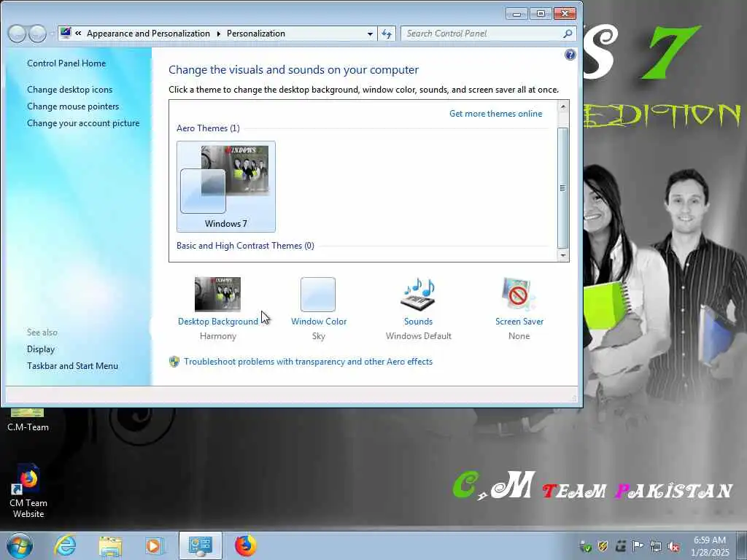The height and width of the screenshot is (560, 747).
Task: Launch Firefox from the taskbar
Action: pyautogui.click(x=245, y=545)
